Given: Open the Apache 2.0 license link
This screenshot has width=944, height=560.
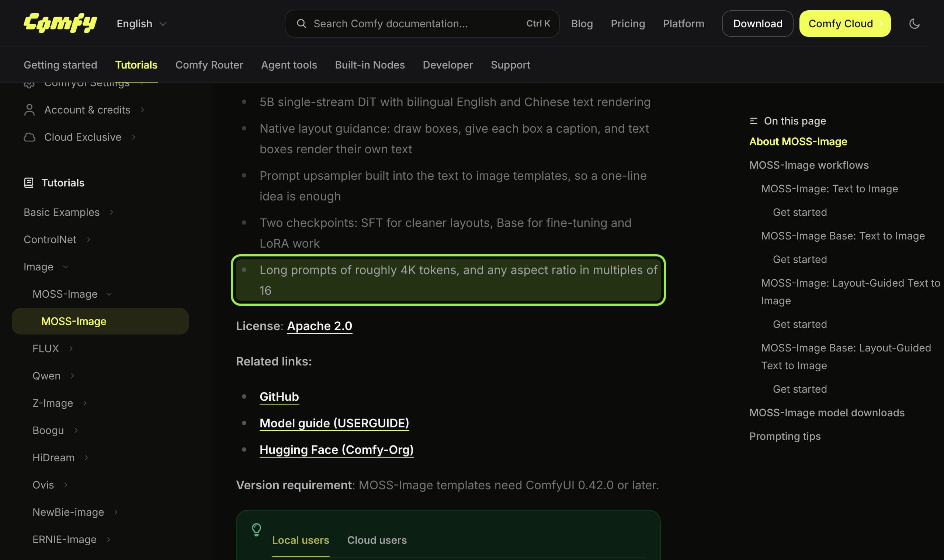Looking at the screenshot, I should coord(319,326).
